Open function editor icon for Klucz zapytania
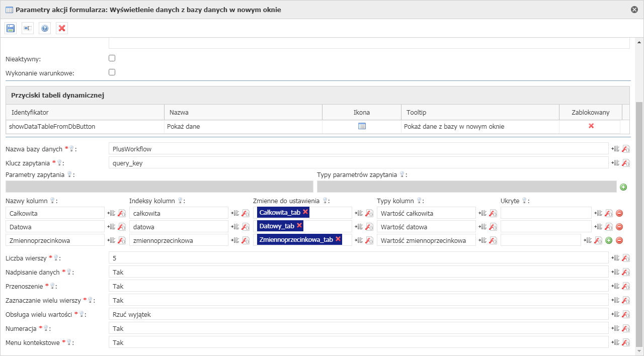 (x=626, y=163)
